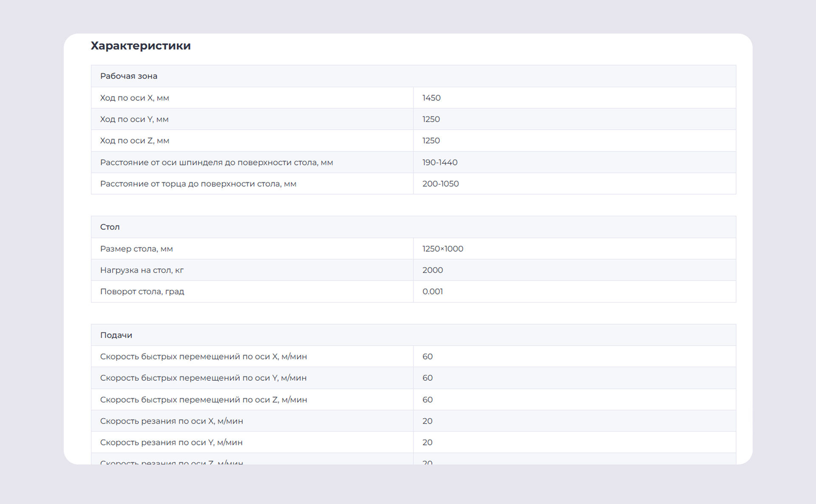Select the Расстояние от торца row label

(198, 184)
